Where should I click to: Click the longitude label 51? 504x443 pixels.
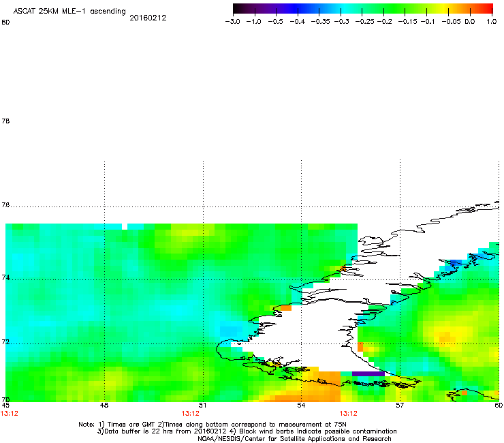point(202,406)
